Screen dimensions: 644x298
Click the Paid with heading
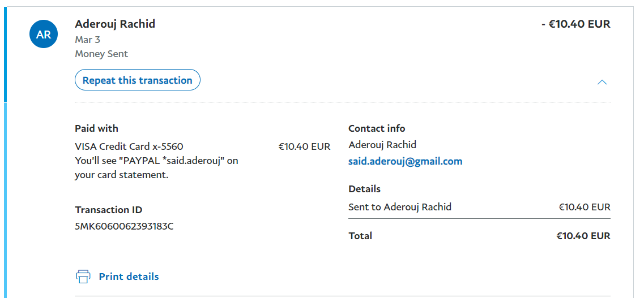(x=96, y=128)
